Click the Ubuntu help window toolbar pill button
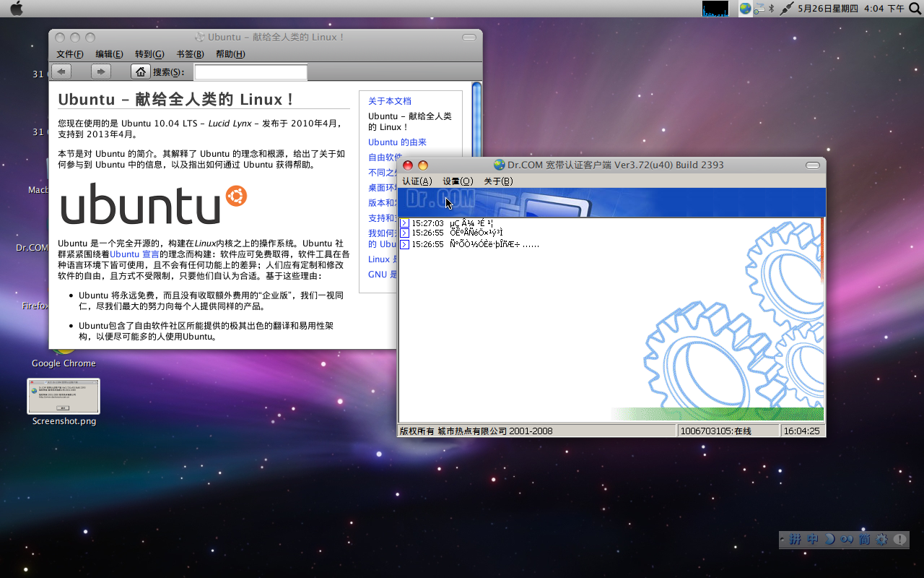 (468, 37)
